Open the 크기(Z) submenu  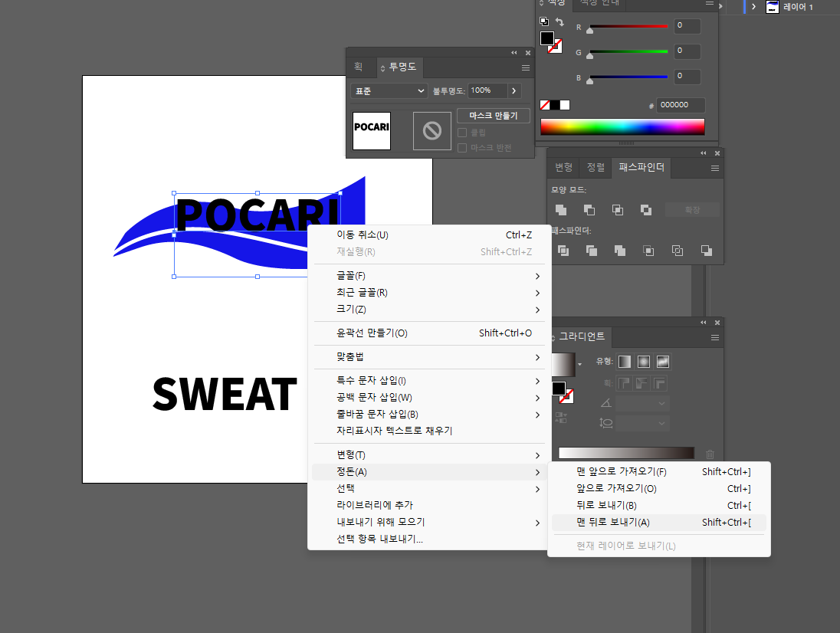[x=428, y=310]
